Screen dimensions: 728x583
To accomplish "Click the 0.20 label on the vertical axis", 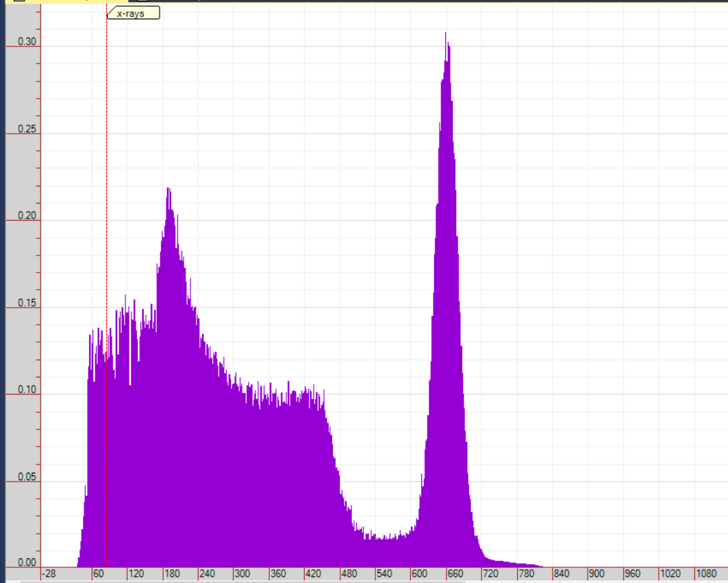I will pos(27,216).
